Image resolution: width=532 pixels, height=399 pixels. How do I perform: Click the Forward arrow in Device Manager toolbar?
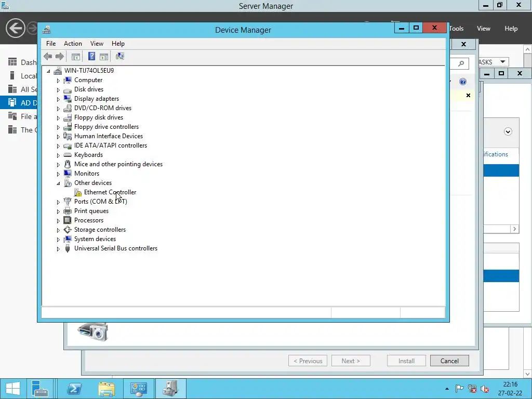tap(59, 56)
